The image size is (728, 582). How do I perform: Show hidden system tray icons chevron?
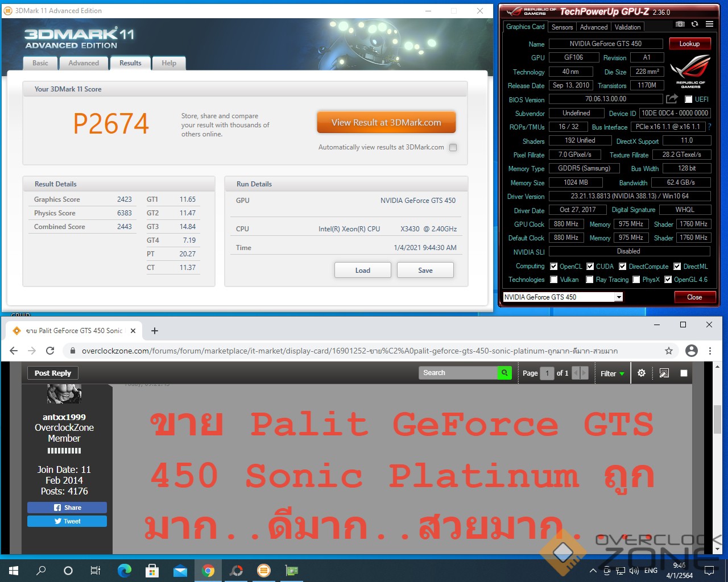coord(593,571)
